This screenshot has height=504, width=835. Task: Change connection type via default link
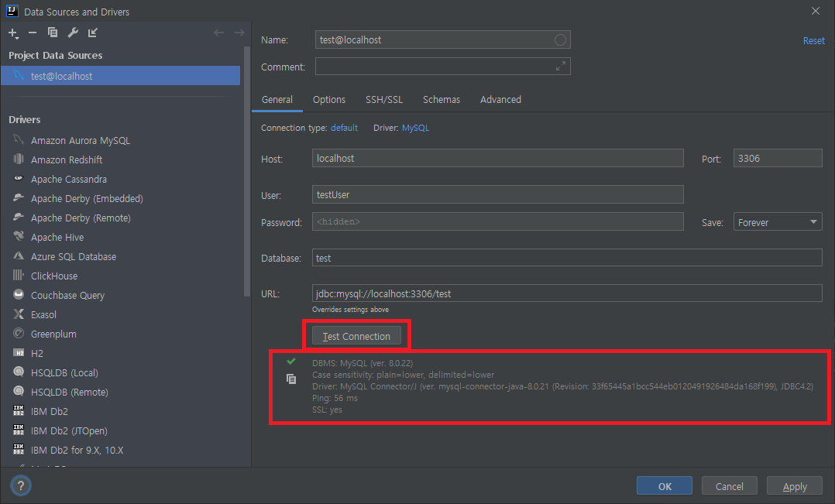click(344, 128)
